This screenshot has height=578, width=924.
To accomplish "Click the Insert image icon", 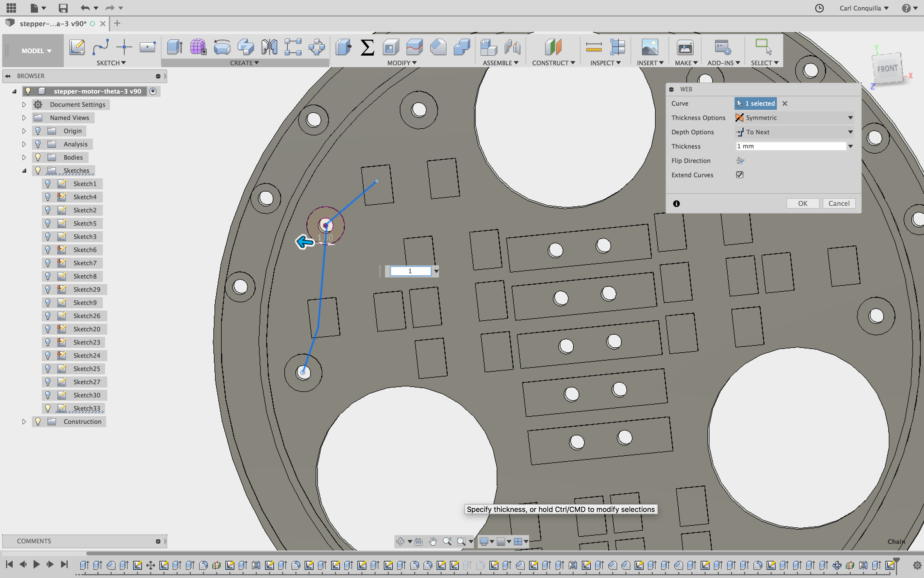I will pos(650,47).
